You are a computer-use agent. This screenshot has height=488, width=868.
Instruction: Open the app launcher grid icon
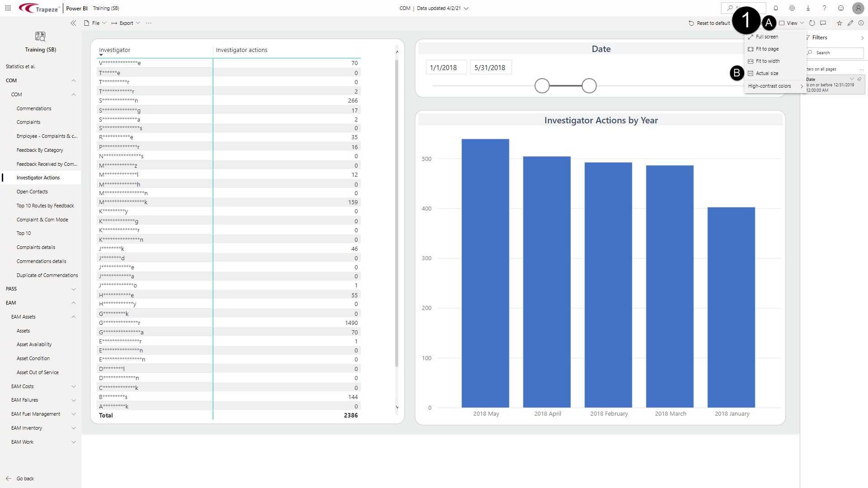coord(8,8)
